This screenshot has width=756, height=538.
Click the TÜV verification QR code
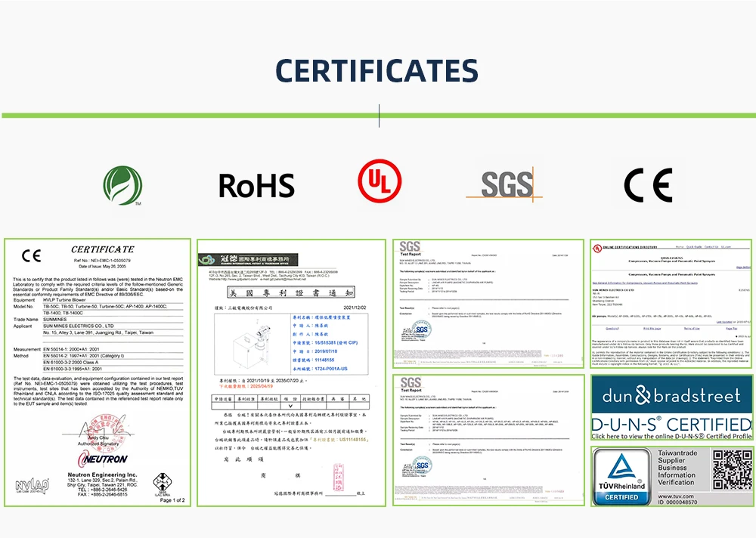pyautogui.click(x=732, y=469)
